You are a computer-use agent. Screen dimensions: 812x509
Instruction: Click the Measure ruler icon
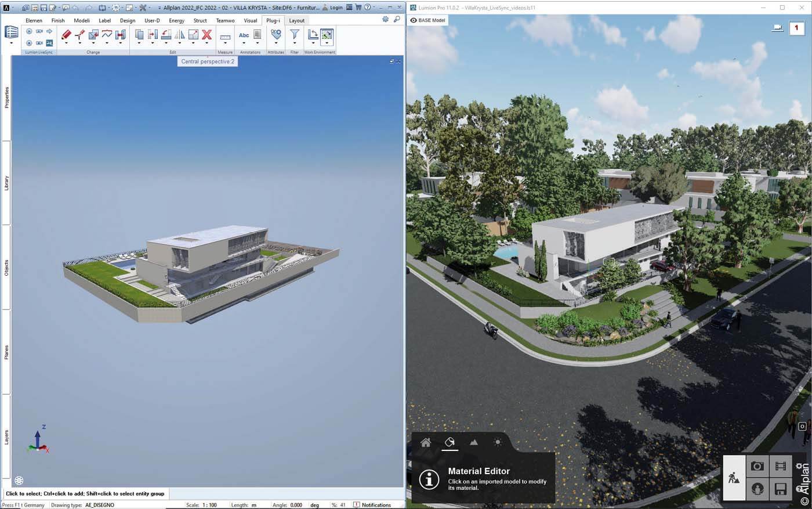tap(225, 37)
